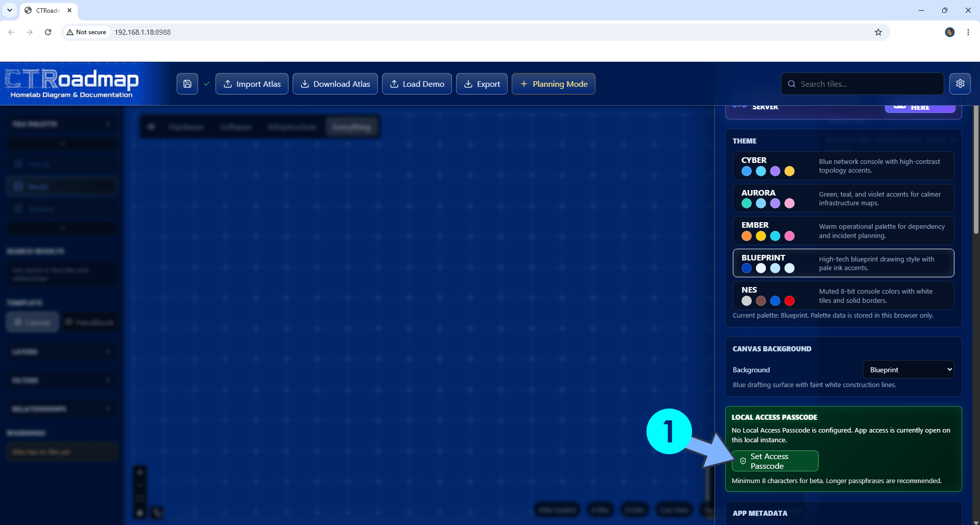Screen dimensions: 980x525
Task: Click the CTRoadmap logo
Action: (73, 84)
